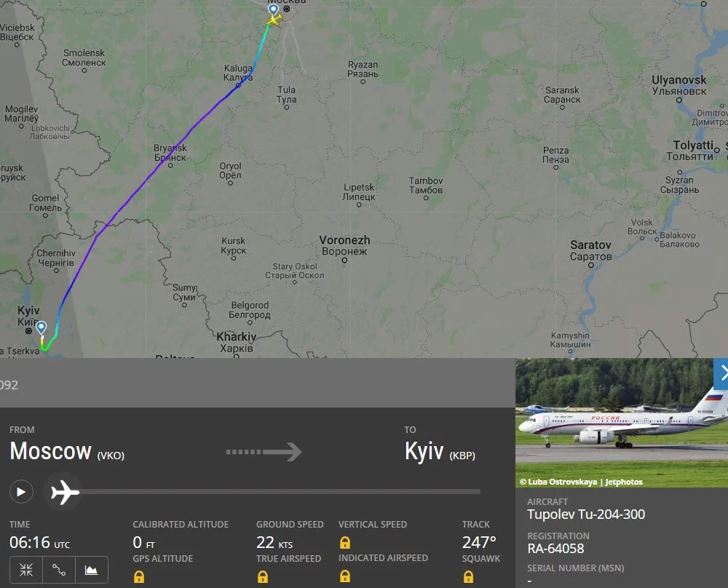Open the Tu-204 aircraft photo thumbnail

[622, 422]
